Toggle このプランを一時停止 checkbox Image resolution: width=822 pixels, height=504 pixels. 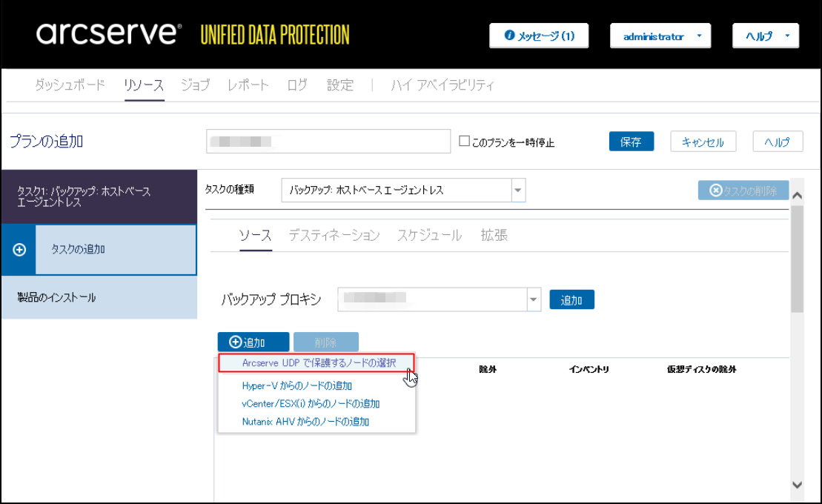465,141
